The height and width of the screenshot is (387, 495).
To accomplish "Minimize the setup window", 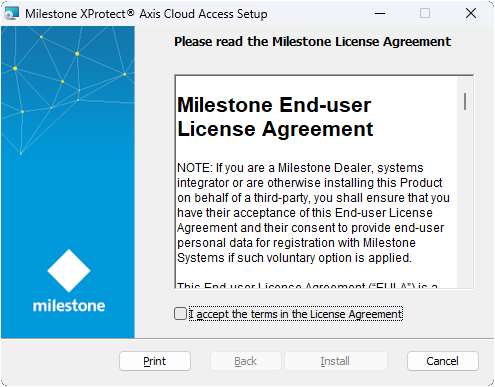I will pyautogui.click(x=380, y=13).
